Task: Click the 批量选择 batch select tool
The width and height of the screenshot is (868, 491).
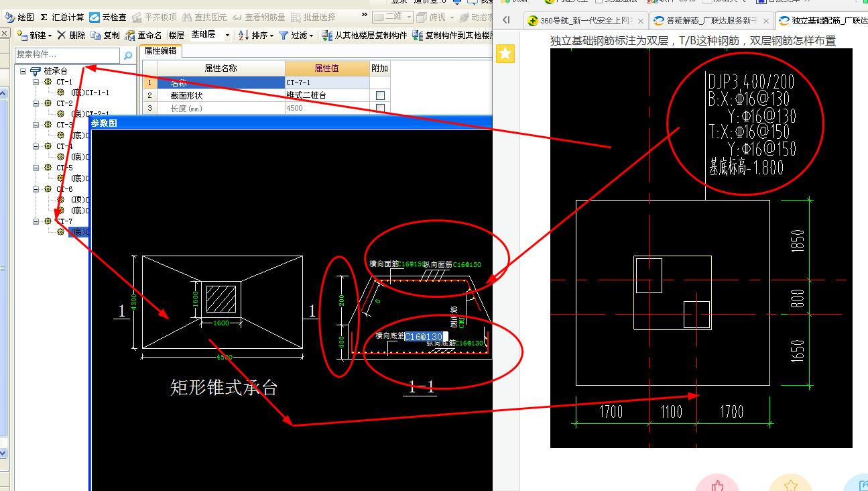Action: (313, 17)
